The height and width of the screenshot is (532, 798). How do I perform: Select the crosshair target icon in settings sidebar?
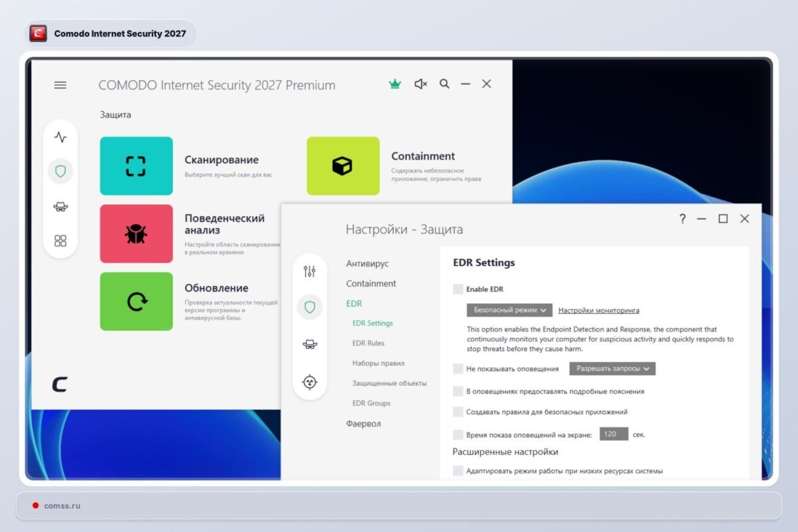click(309, 382)
